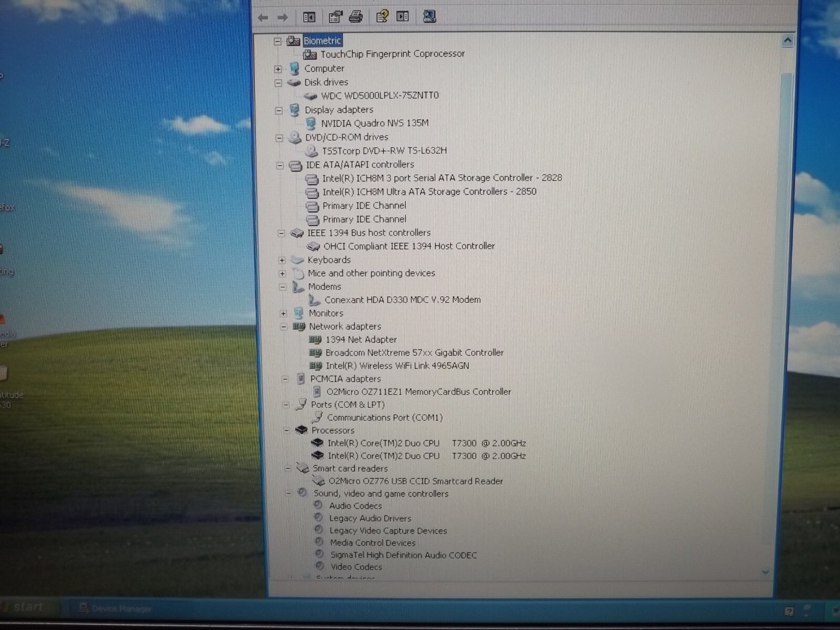Collapse Sound, video and game controllers
The height and width of the screenshot is (630, 840).
pyautogui.click(x=288, y=493)
